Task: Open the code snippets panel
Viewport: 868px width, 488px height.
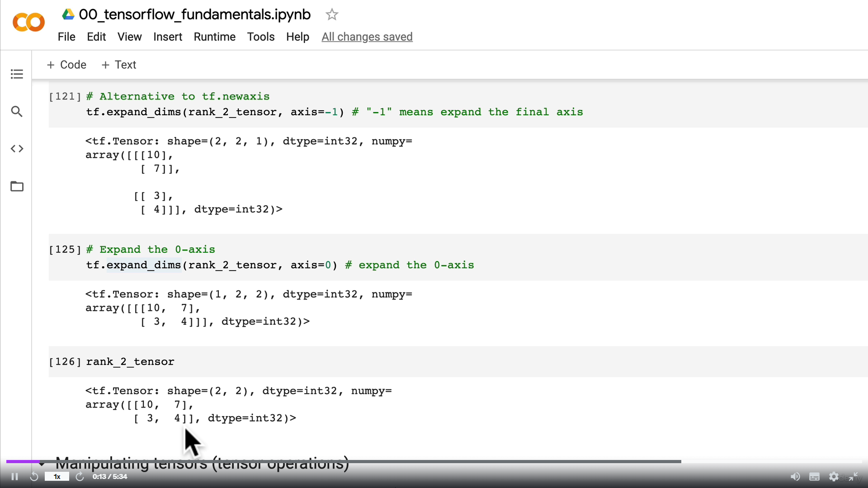Action: (17, 149)
